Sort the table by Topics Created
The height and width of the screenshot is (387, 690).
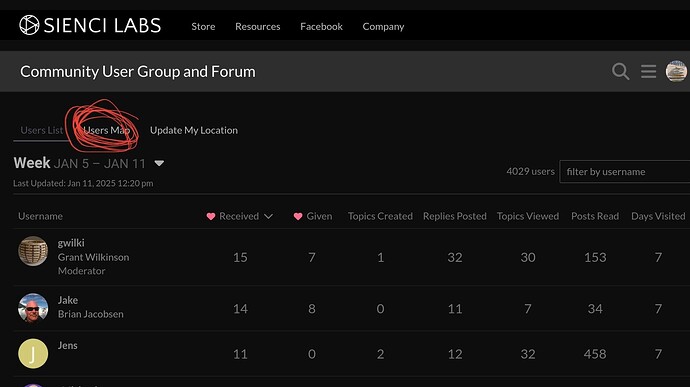coord(380,216)
